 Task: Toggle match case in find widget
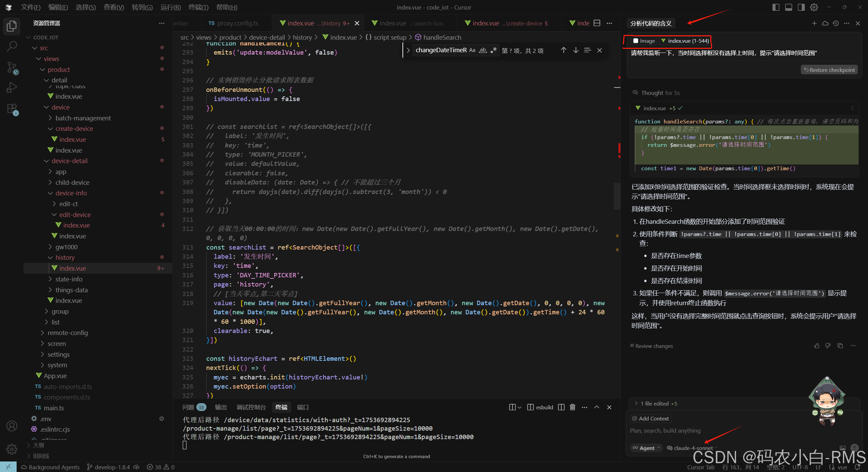(x=472, y=50)
